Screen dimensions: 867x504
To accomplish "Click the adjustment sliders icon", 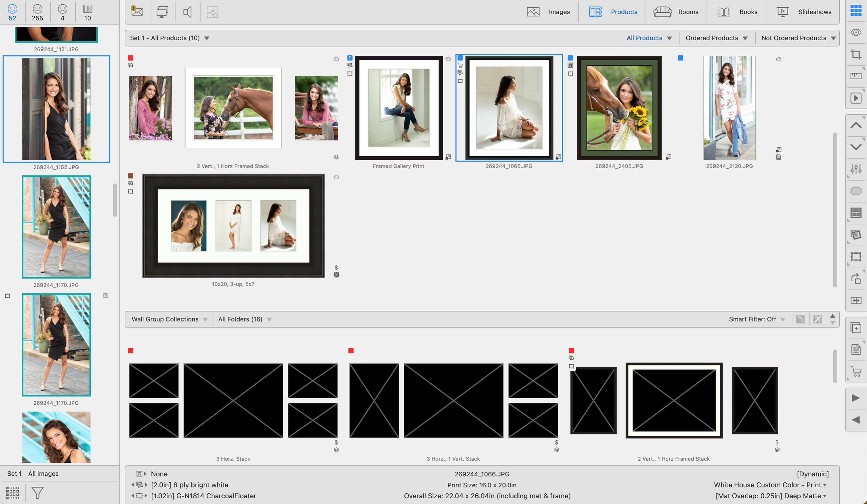I will click(856, 169).
